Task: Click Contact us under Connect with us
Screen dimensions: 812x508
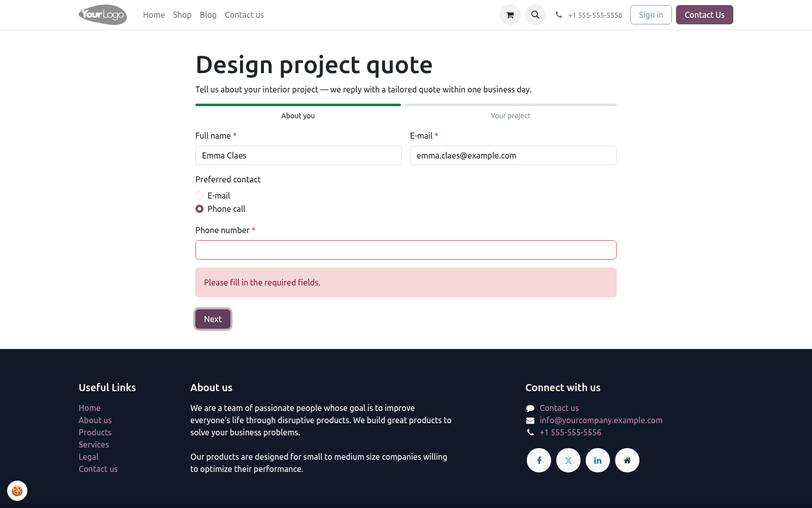Action: click(x=559, y=408)
